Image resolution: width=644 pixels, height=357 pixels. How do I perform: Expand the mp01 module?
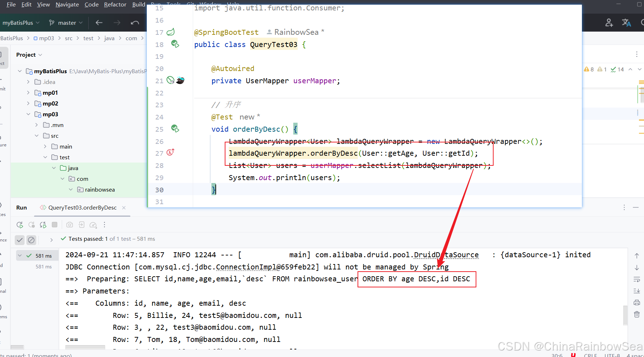[x=28, y=93]
